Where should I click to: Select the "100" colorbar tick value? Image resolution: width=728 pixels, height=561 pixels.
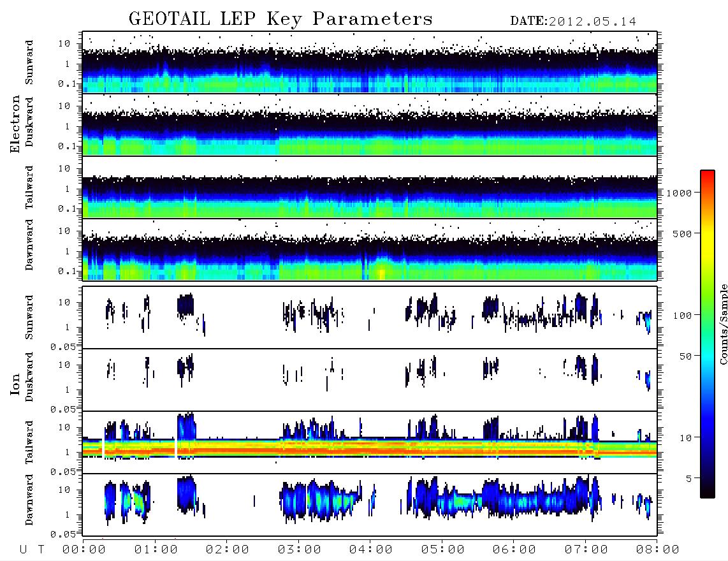pyautogui.click(x=682, y=316)
